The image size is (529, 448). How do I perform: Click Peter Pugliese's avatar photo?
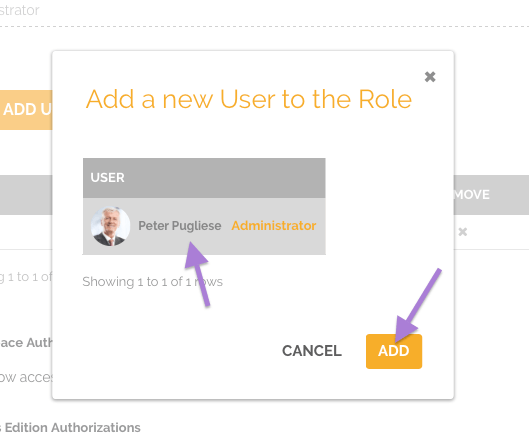pyautogui.click(x=110, y=226)
